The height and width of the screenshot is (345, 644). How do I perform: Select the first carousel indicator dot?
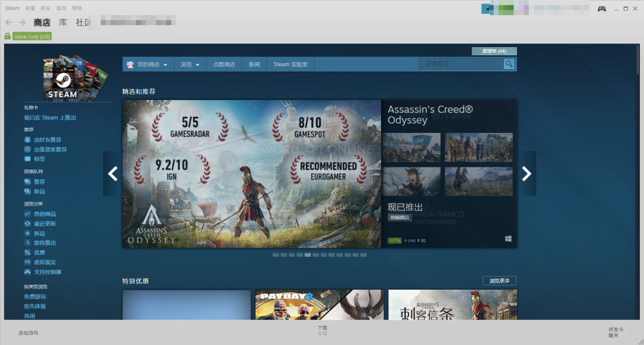tap(275, 255)
